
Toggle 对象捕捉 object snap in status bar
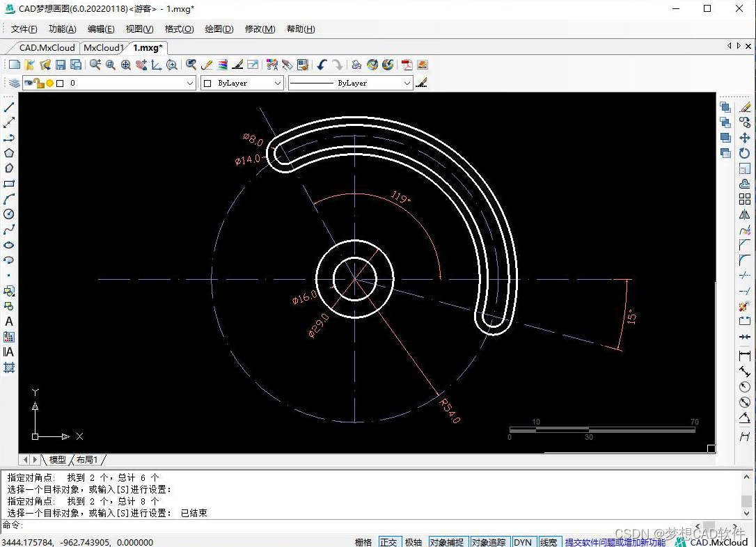click(446, 542)
